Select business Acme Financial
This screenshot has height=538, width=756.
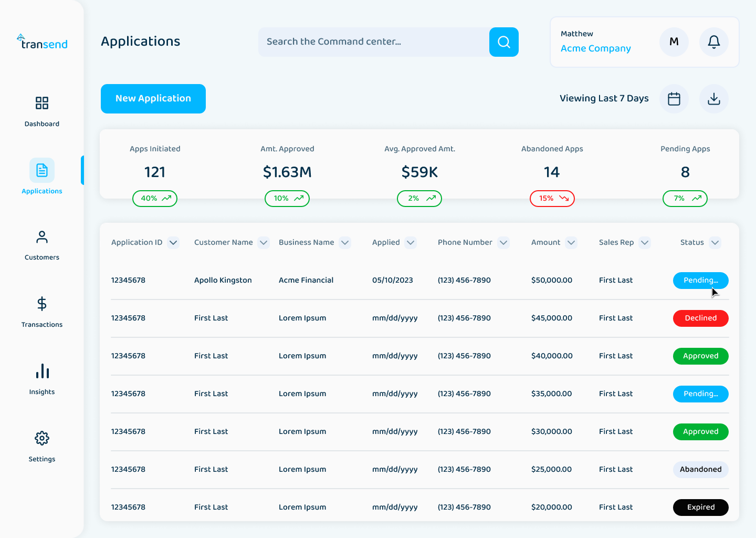306,281
